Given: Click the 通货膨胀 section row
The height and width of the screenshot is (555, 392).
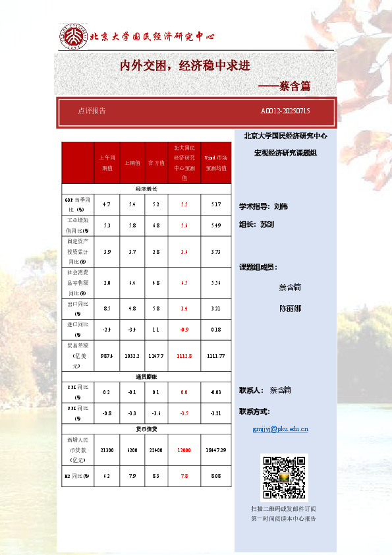Looking at the screenshot, I should [146, 376].
